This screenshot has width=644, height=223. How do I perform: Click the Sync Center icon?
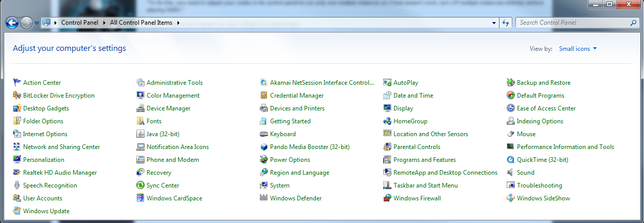(140, 185)
